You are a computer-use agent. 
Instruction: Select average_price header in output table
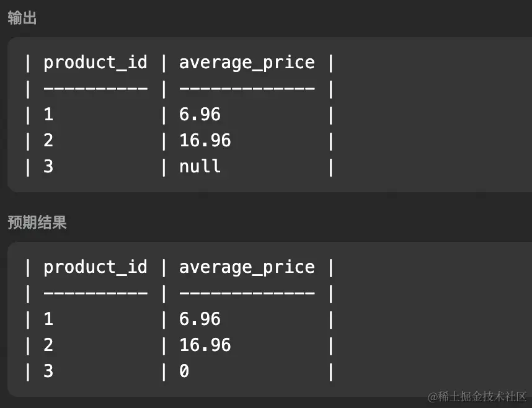[247, 63]
